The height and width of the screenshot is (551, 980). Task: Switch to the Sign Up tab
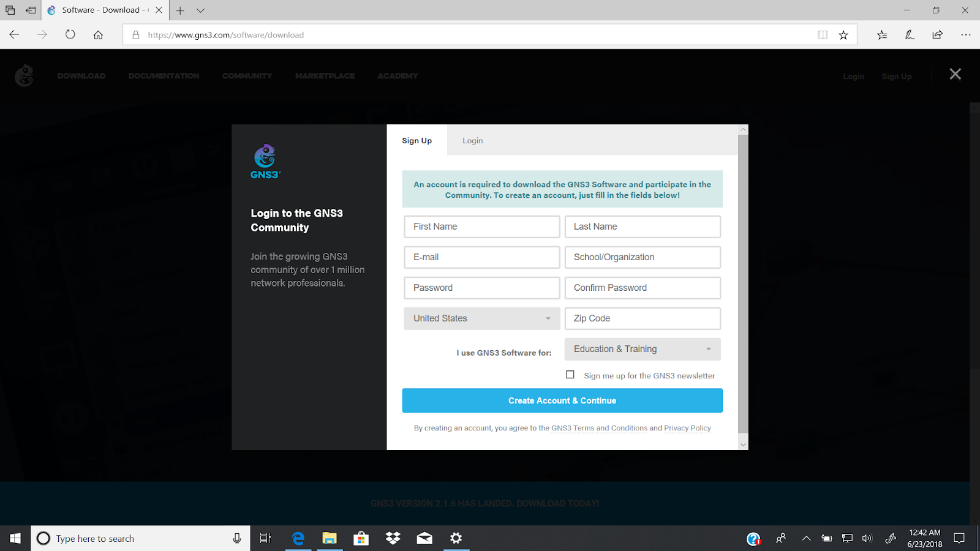tap(417, 140)
